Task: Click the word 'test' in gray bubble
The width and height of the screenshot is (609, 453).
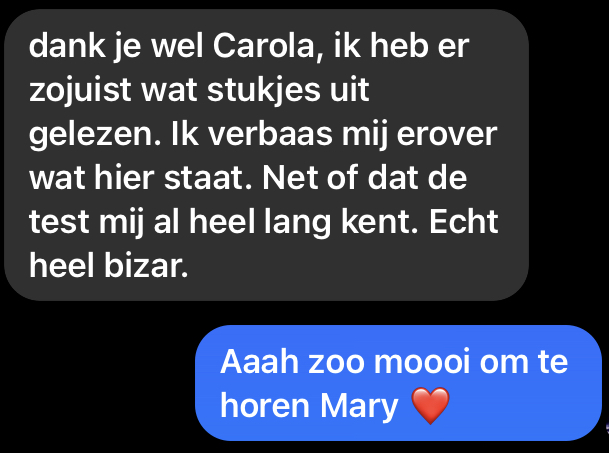Action: click(x=59, y=222)
